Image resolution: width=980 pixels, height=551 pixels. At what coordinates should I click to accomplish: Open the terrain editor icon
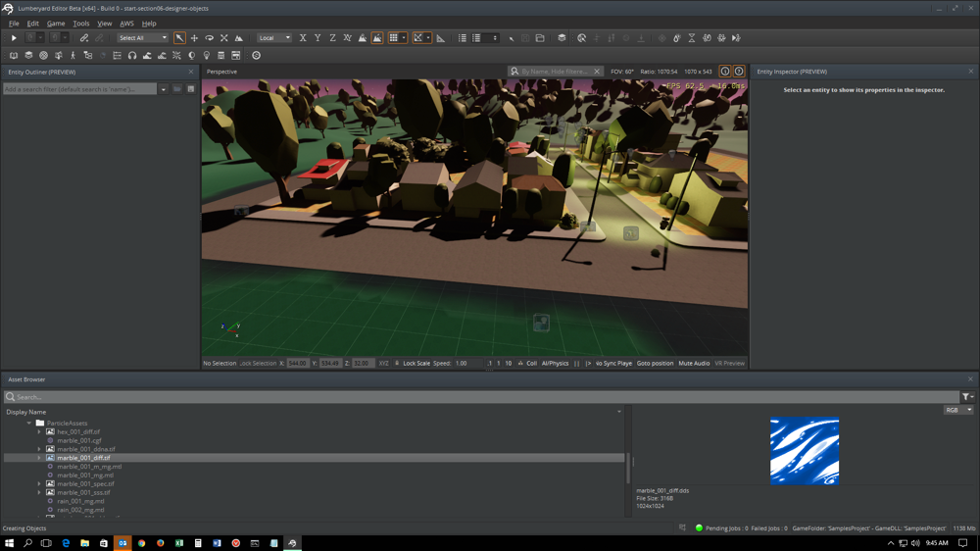coord(147,56)
